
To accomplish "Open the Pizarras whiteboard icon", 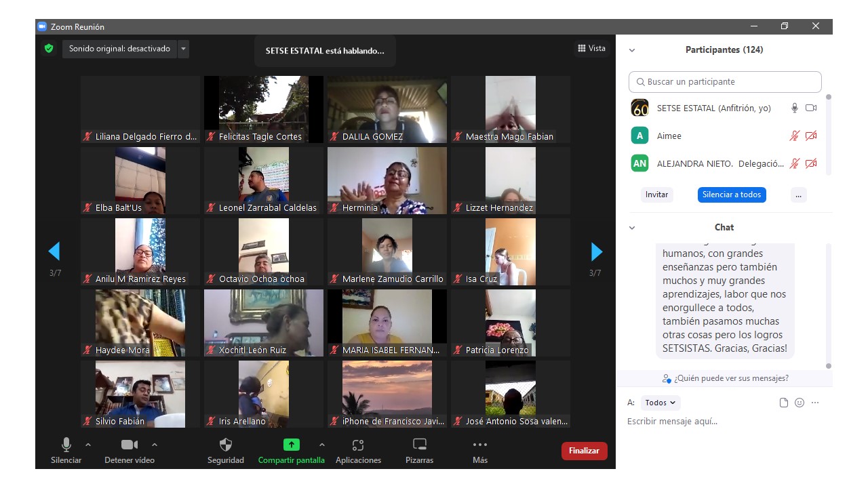I will (419, 445).
